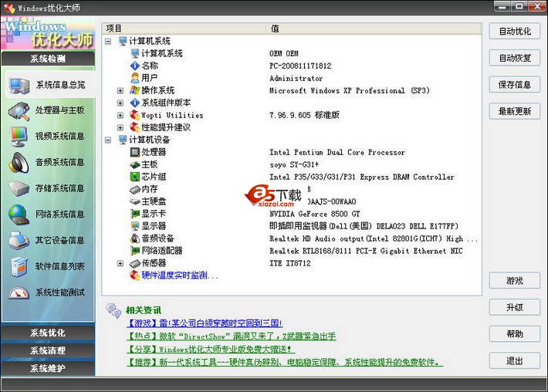Click the 音频设备 speaker icon
The width and height of the screenshot is (548, 392).
[134, 238]
